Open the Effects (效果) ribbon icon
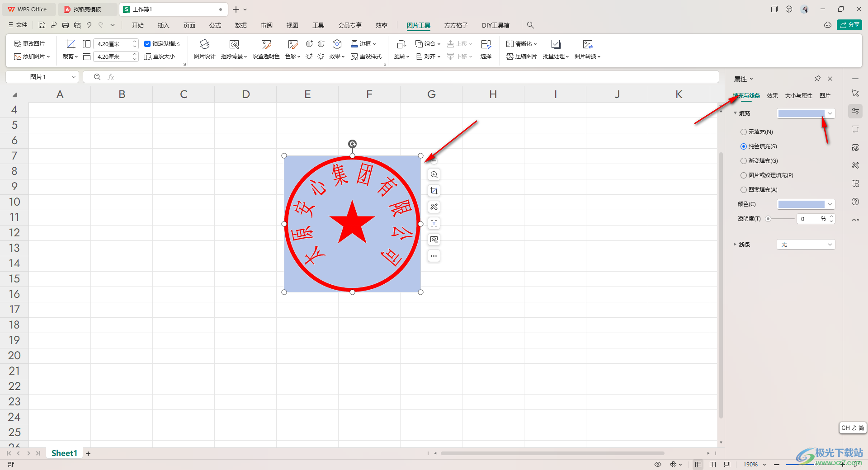Screen dimensions: 868x470 point(337,44)
